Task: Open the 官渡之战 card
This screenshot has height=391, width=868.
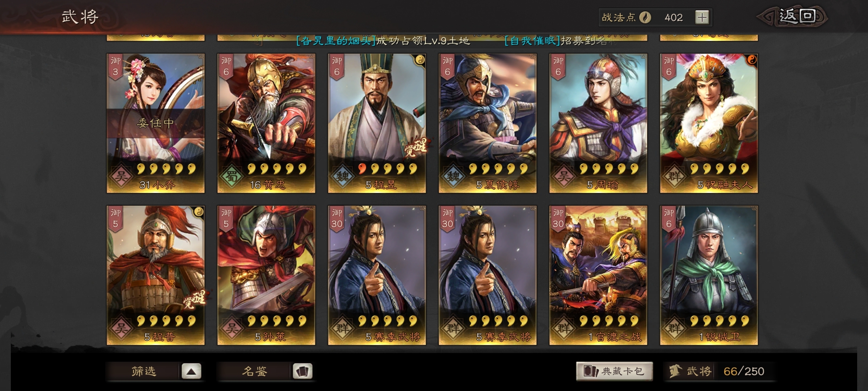Action: pyautogui.click(x=598, y=275)
